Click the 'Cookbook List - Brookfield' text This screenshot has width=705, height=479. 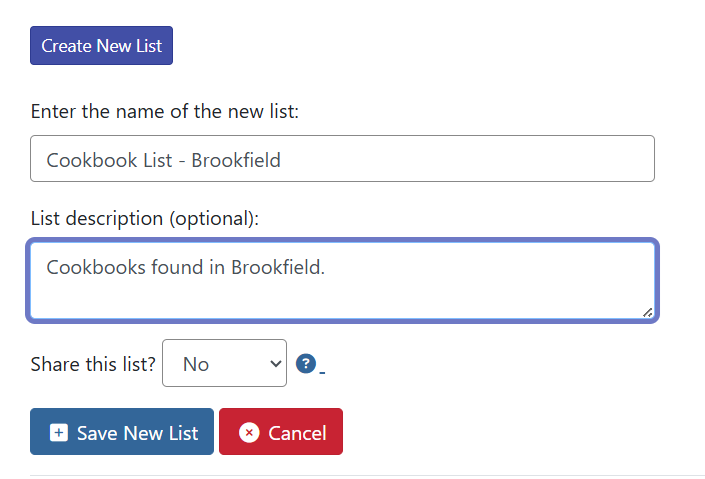[x=164, y=160]
